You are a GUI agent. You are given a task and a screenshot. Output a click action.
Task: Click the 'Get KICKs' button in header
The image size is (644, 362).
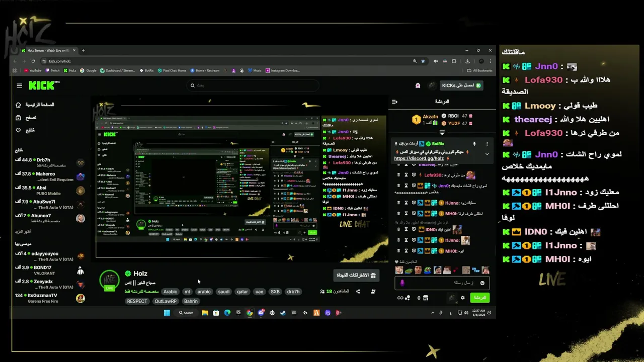pyautogui.click(x=462, y=85)
